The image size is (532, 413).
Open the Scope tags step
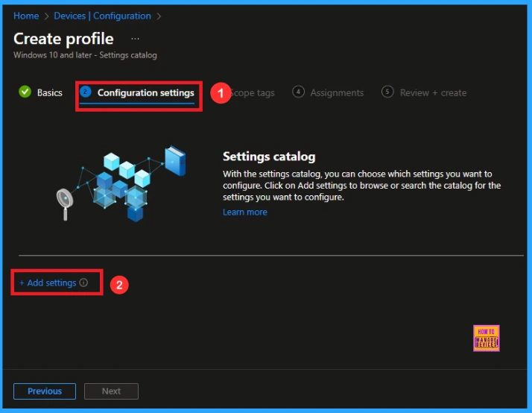click(x=252, y=93)
